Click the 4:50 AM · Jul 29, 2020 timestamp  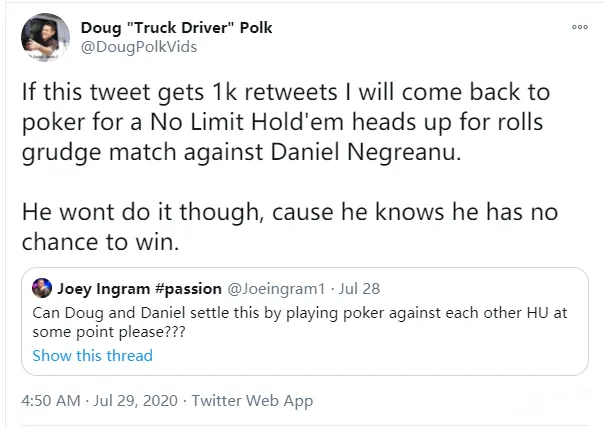[99, 400]
